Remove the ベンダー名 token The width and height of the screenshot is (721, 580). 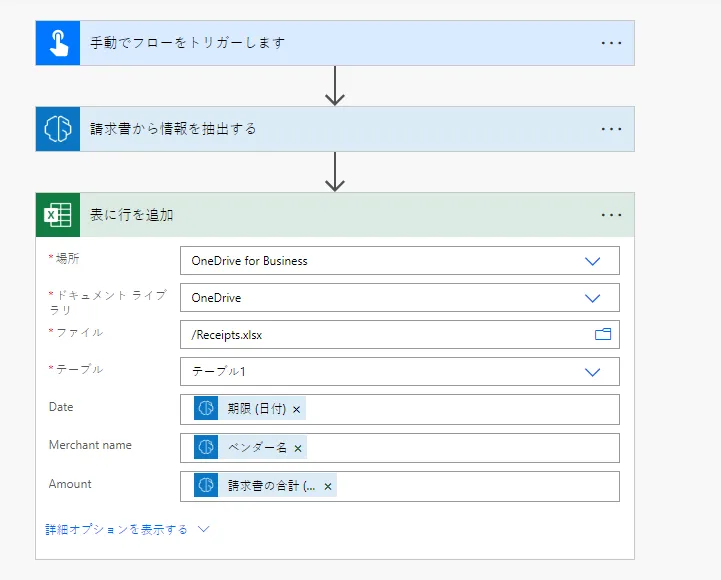click(297, 448)
